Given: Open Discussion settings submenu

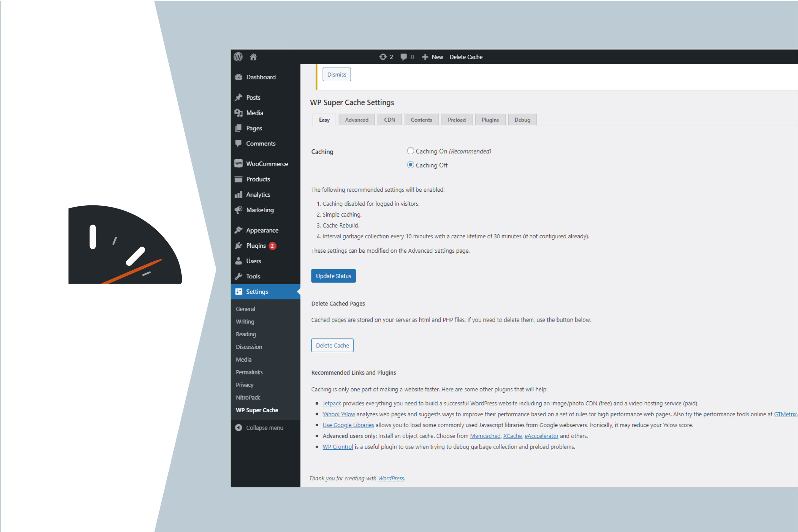Looking at the screenshot, I should [249, 347].
